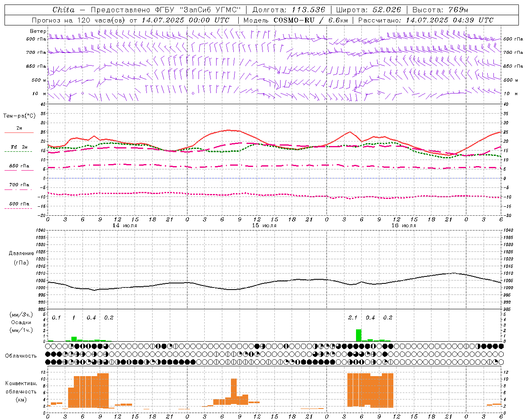525x420 pixels.
Task: Click the "10 м" wind level label on left
Action: (x=39, y=94)
